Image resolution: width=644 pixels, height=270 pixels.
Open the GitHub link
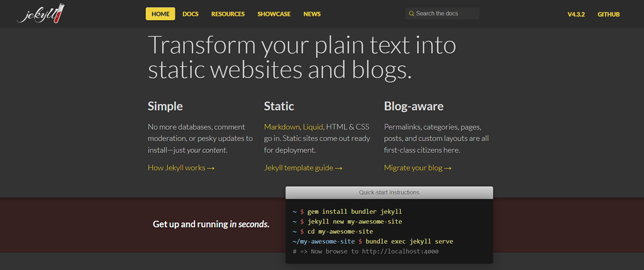(x=609, y=14)
